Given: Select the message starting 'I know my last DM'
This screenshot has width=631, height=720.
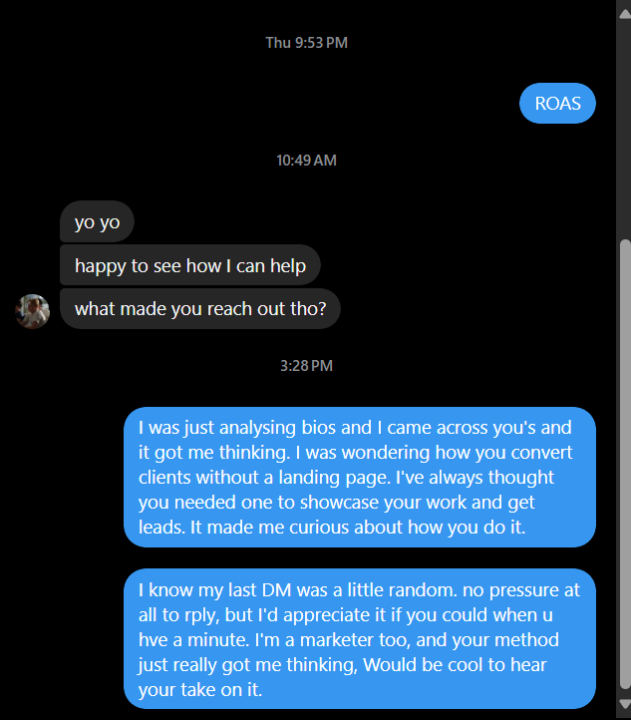Looking at the screenshot, I should pyautogui.click(x=359, y=638).
